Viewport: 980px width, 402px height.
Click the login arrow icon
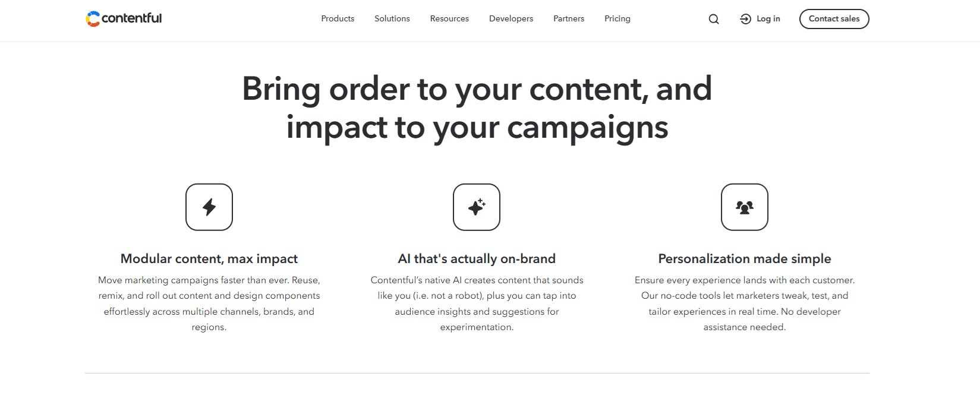[x=744, y=18]
